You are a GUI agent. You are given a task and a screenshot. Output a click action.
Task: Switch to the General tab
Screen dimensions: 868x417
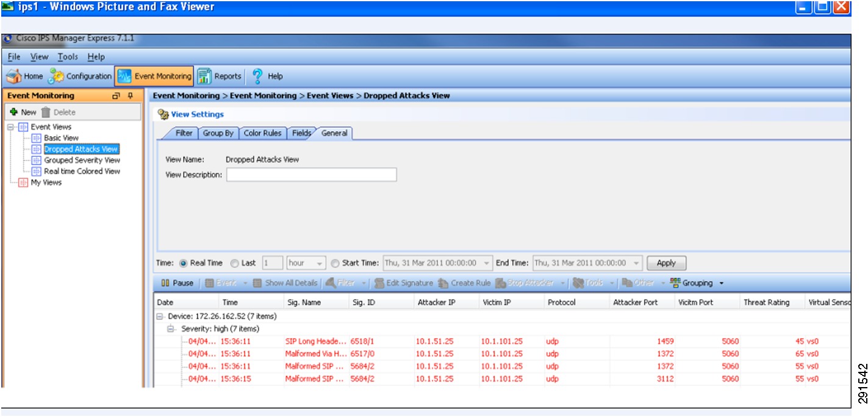(x=334, y=133)
